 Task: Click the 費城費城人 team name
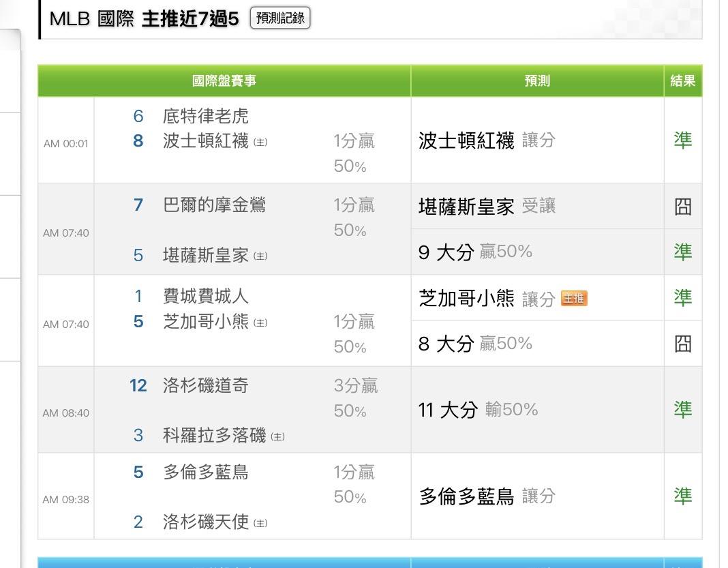tap(206, 296)
